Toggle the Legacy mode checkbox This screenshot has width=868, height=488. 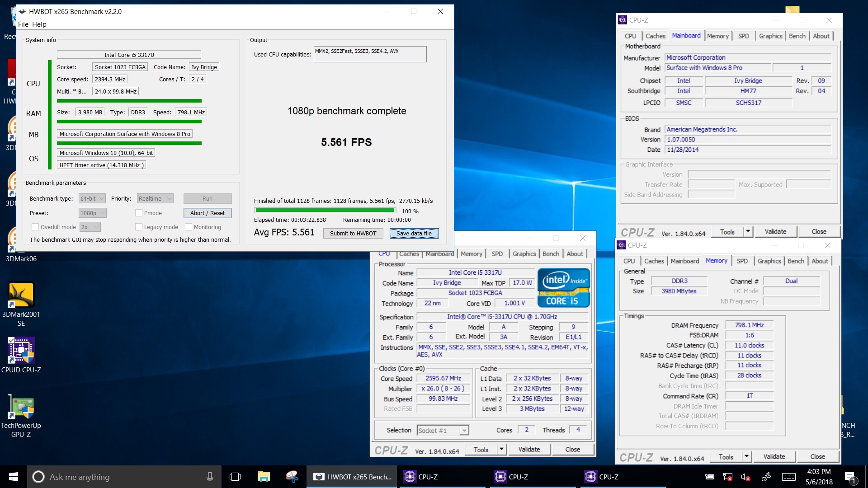[x=139, y=227]
